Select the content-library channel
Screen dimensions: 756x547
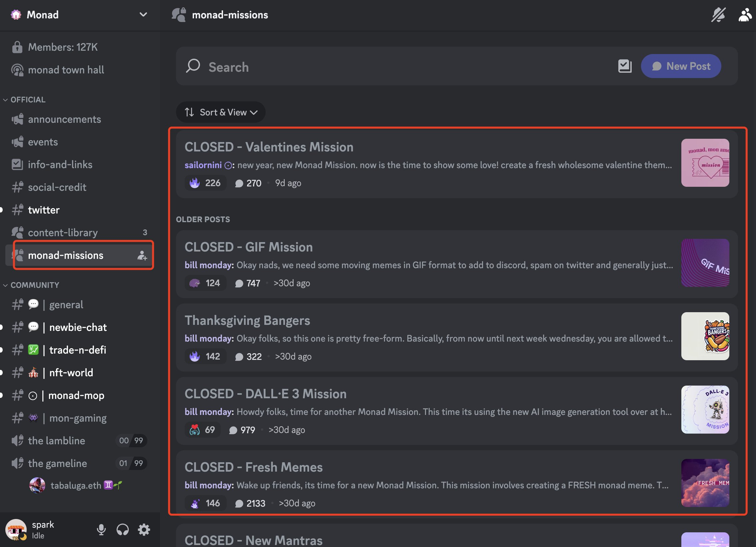pos(63,232)
